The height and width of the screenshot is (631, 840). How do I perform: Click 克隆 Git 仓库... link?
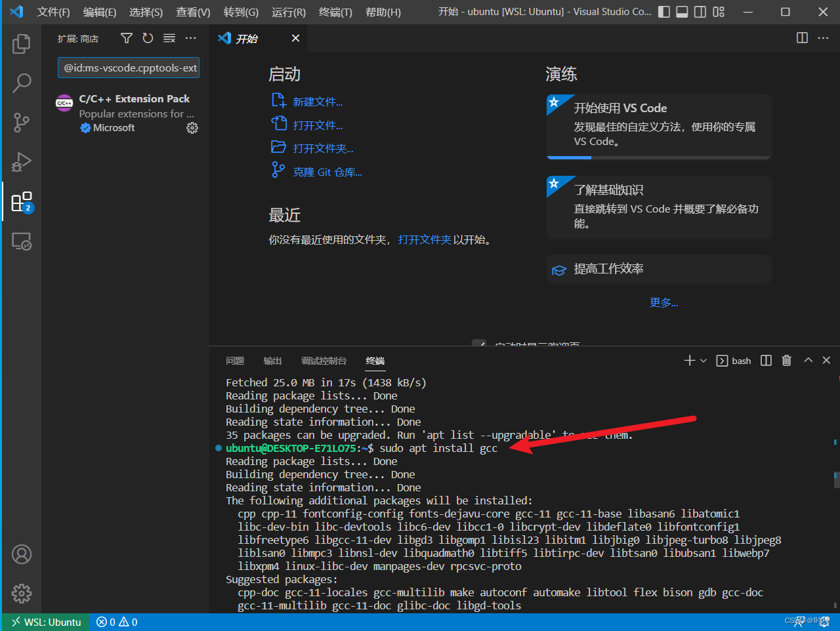[327, 173]
